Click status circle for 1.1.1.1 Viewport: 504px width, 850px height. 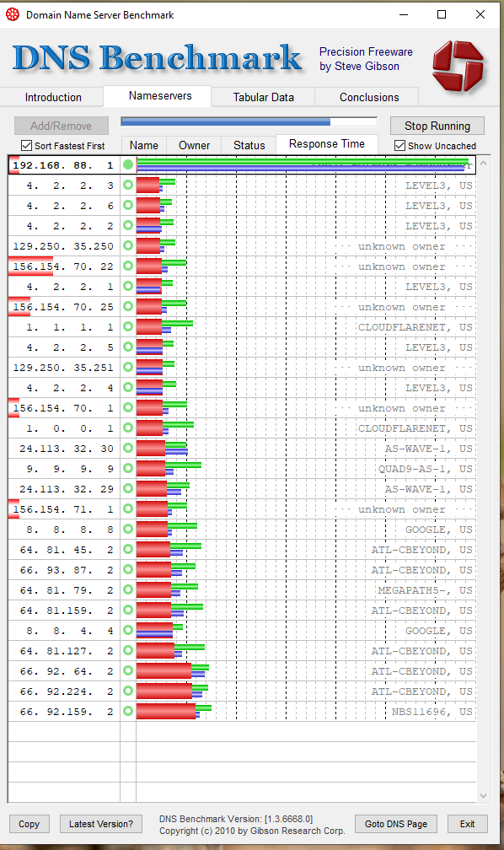[x=128, y=327]
